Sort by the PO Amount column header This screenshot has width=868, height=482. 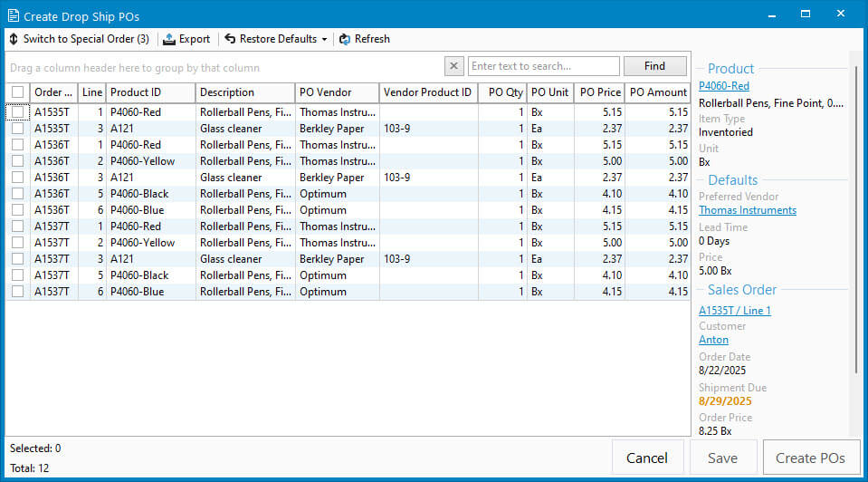tap(658, 92)
